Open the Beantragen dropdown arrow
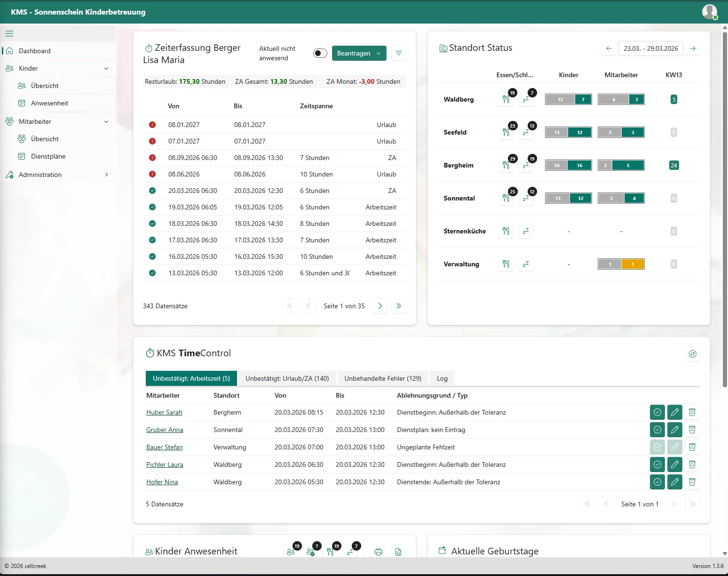 coord(379,53)
